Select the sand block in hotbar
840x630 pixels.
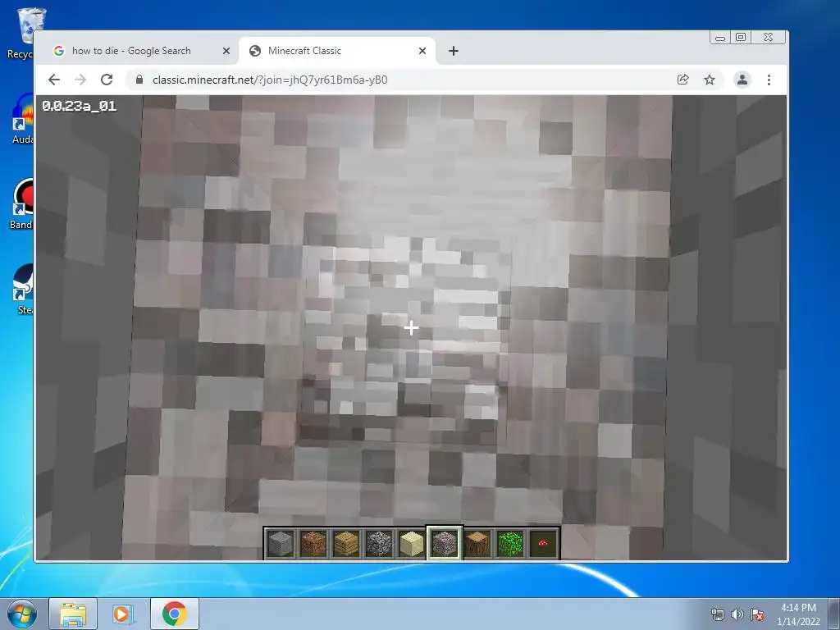point(412,543)
